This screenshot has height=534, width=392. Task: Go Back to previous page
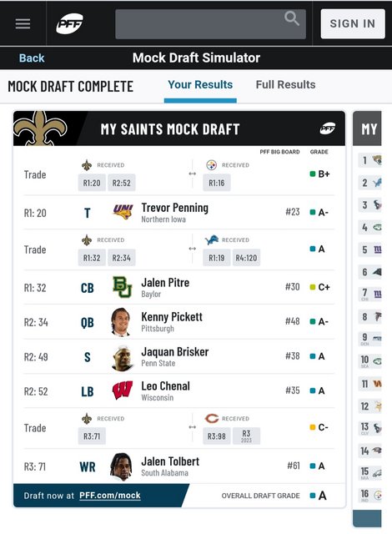[x=32, y=58]
